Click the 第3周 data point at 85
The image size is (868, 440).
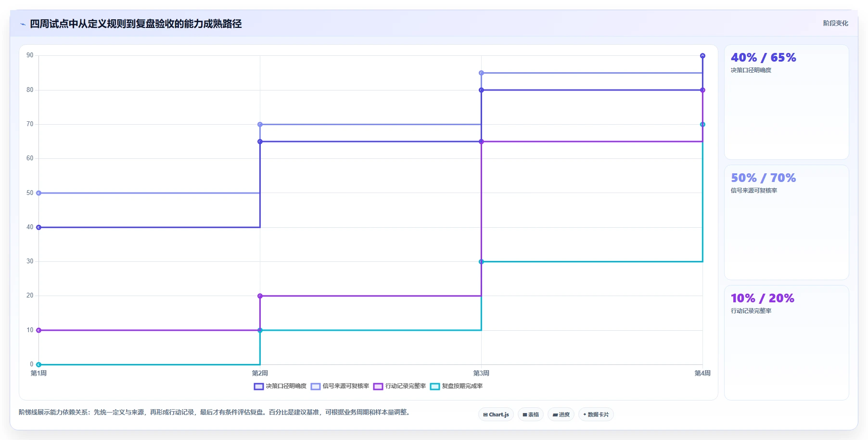[481, 73]
